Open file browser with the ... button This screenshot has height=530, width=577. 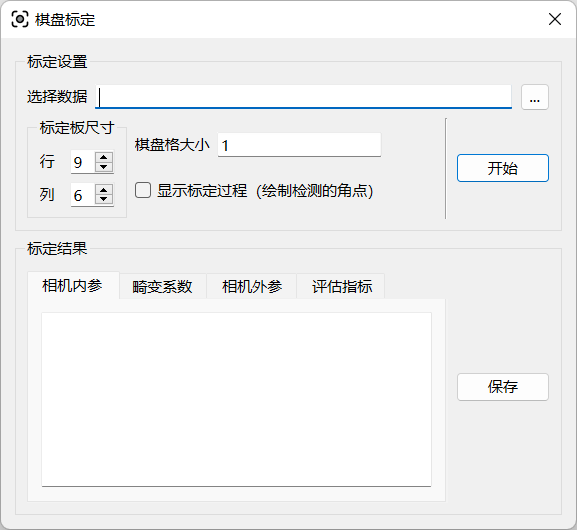click(x=535, y=97)
